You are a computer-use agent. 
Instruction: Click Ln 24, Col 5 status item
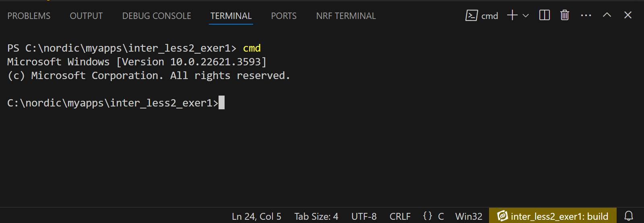click(x=256, y=217)
